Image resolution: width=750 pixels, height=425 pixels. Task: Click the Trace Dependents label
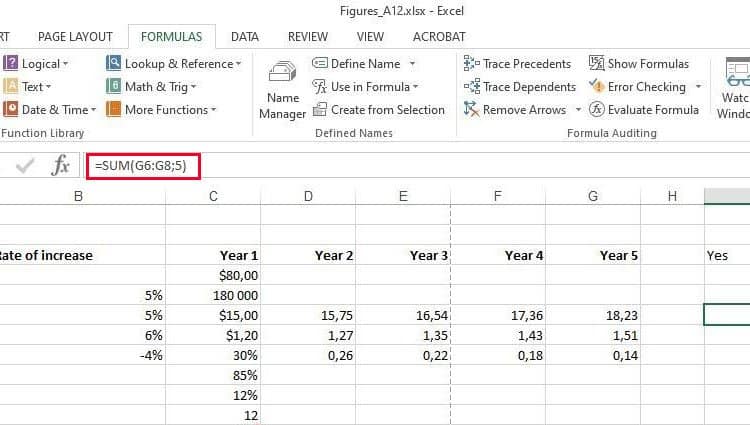(x=529, y=87)
